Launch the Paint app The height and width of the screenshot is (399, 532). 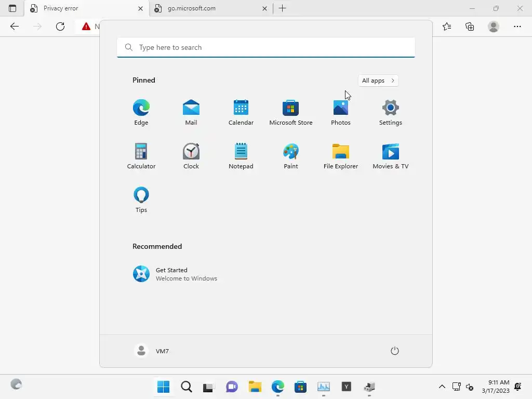pos(291,156)
